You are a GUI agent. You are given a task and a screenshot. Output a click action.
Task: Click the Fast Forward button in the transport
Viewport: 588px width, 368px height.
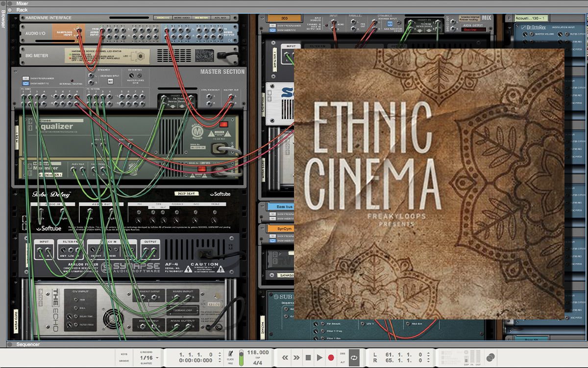click(296, 358)
